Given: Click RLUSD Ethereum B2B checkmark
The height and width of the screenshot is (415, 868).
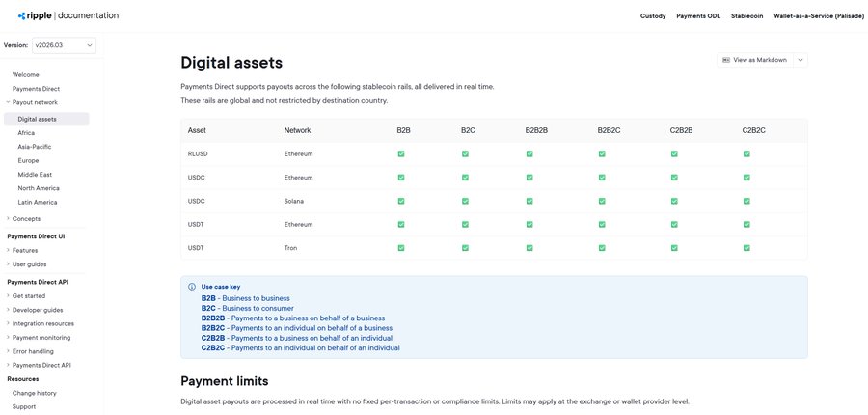Looking at the screenshot, I should [401, 154].
